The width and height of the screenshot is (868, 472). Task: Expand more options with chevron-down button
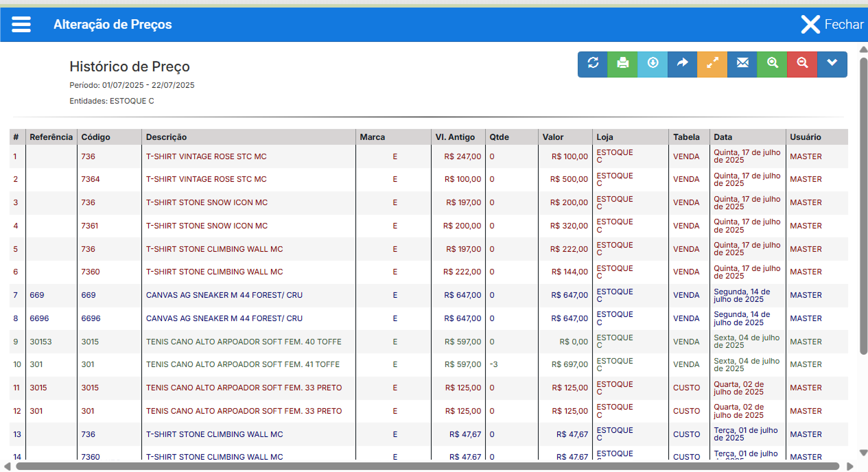[832, 64]
